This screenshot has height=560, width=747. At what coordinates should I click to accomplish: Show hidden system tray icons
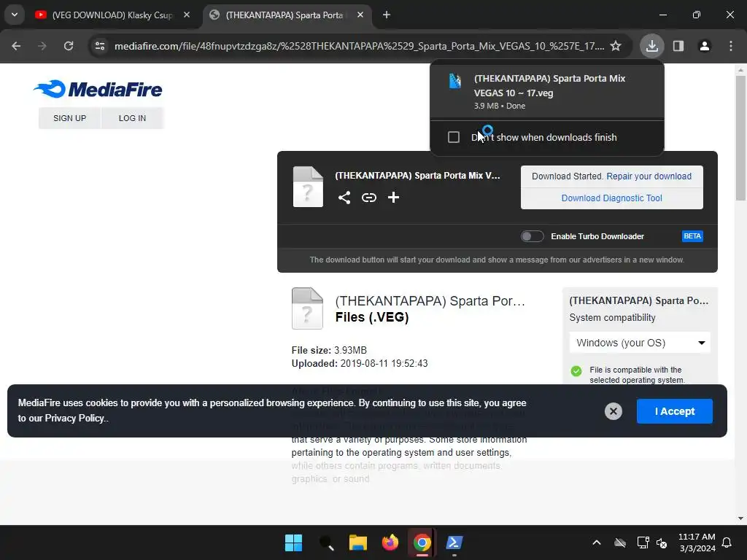(597, 542)
